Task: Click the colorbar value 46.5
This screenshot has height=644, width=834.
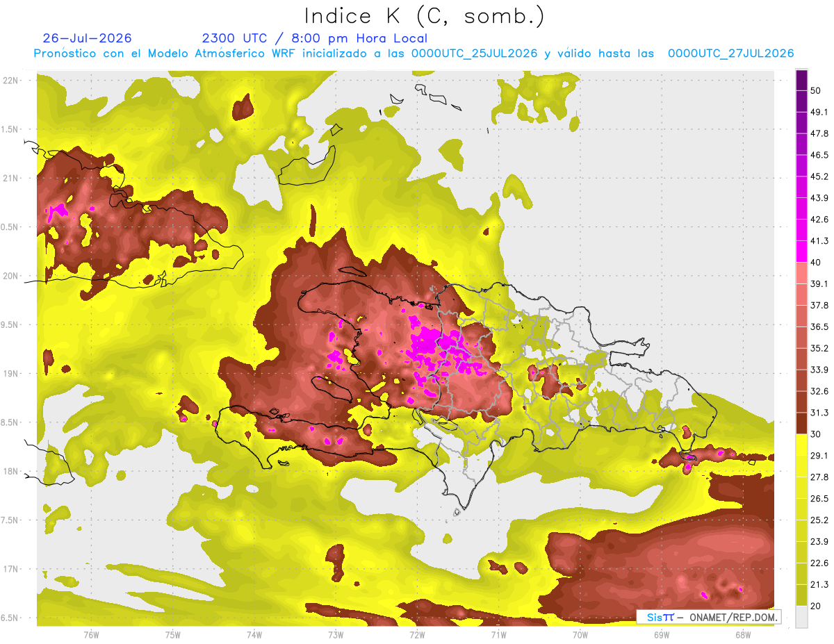Action: [x=819, y=155]
